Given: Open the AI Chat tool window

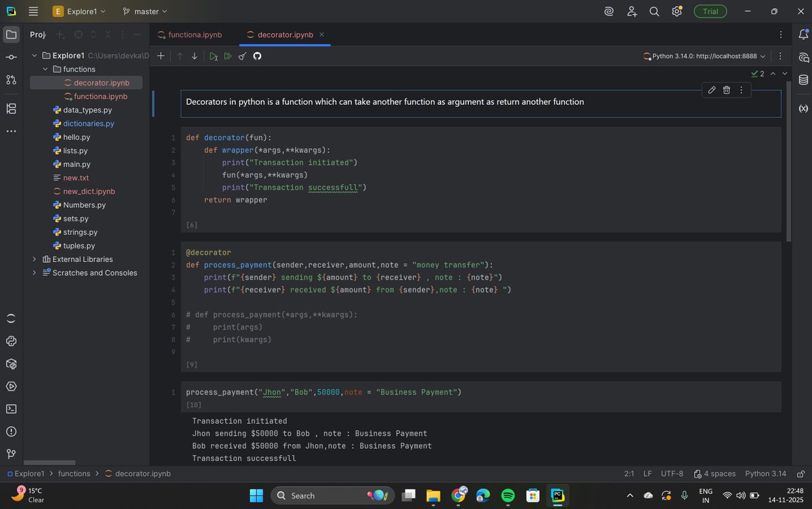Looking at the screenshot, I should 803,58.
